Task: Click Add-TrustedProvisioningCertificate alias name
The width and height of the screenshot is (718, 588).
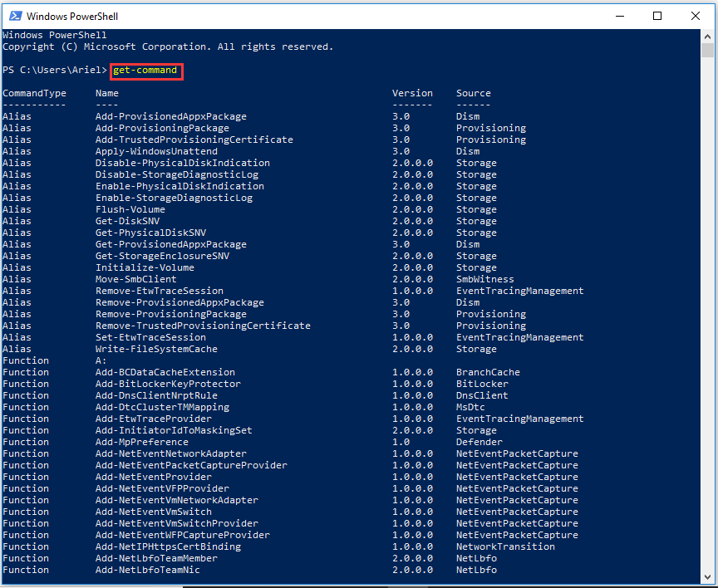Action: [x=194, y=140]
